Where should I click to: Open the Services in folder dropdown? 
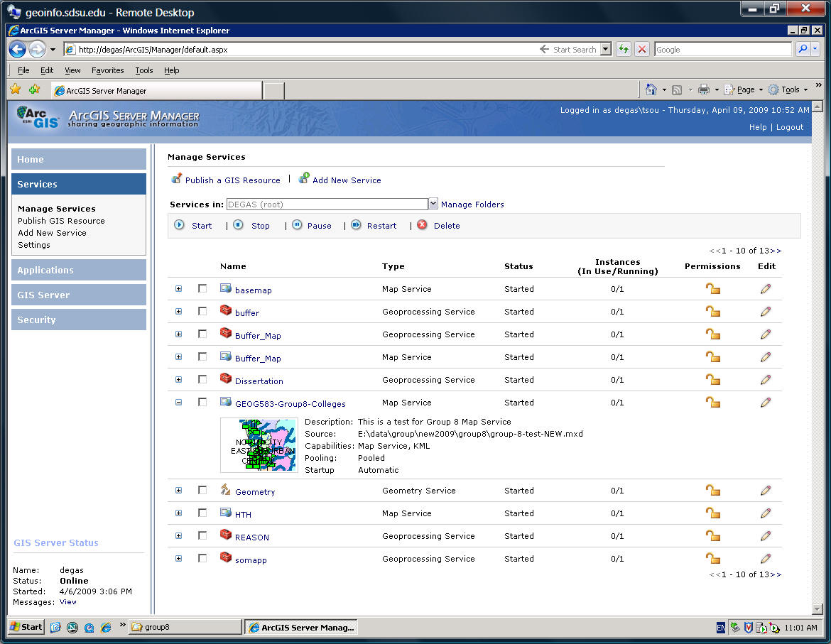tap(433, 204)
